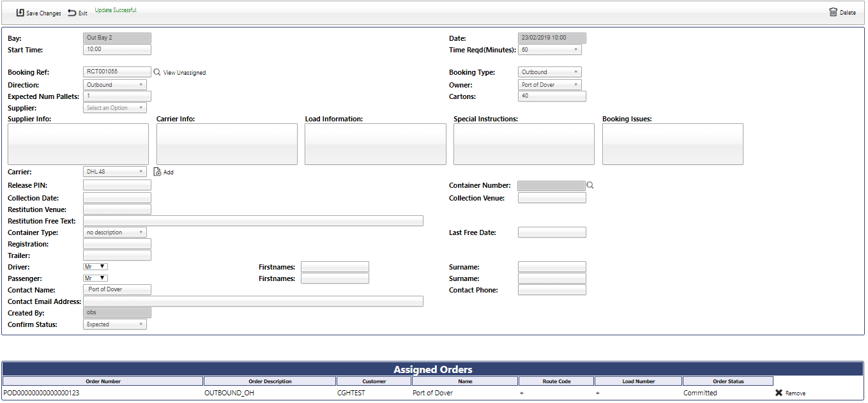Click the Order Status column header
The height and width of the screenshot is (403, 868).
pos(728,381)
